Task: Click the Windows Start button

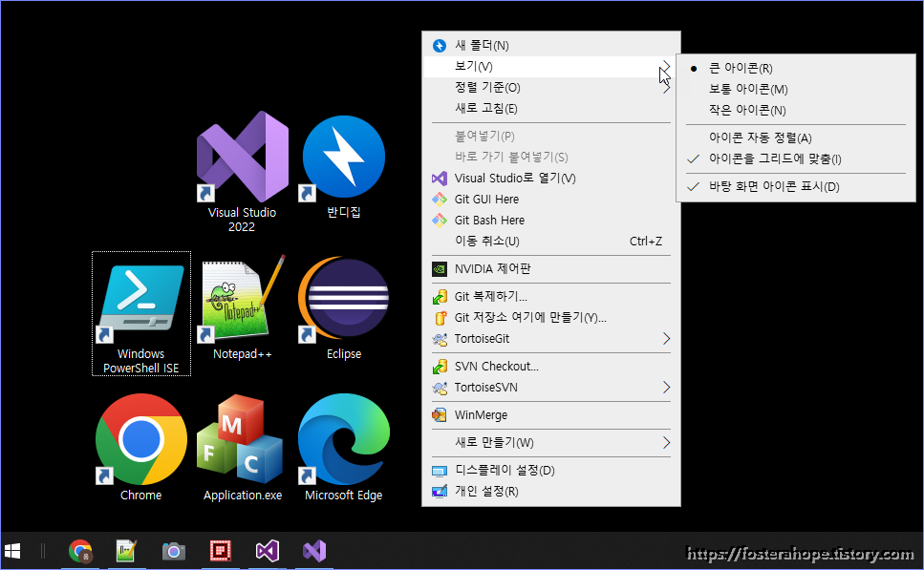Action: pos(12,551)
